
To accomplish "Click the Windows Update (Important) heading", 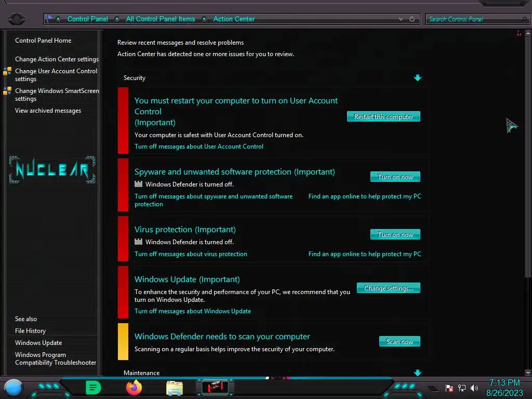I will pos(187,279).
